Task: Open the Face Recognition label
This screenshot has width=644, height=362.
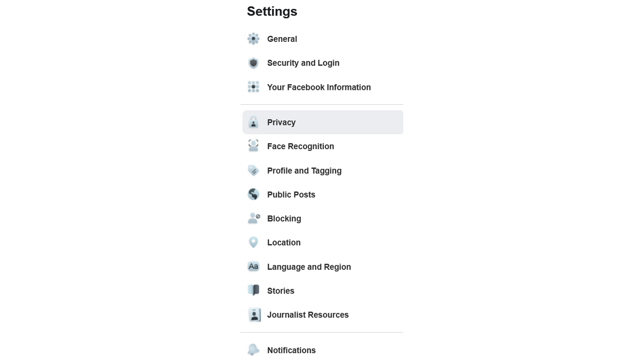Action: click(300, 146)
